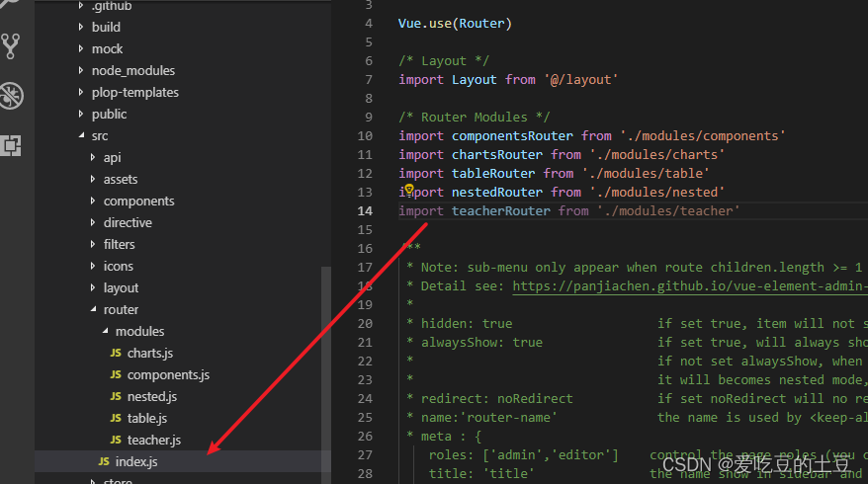Expand the public folder arrow
This screenshot has height=484, width=868.
81,114
